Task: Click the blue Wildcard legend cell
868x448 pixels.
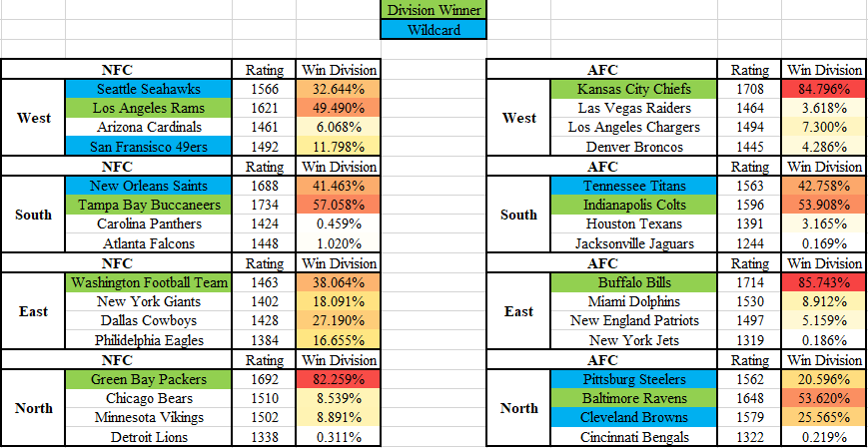Action: tap(434, 29)
